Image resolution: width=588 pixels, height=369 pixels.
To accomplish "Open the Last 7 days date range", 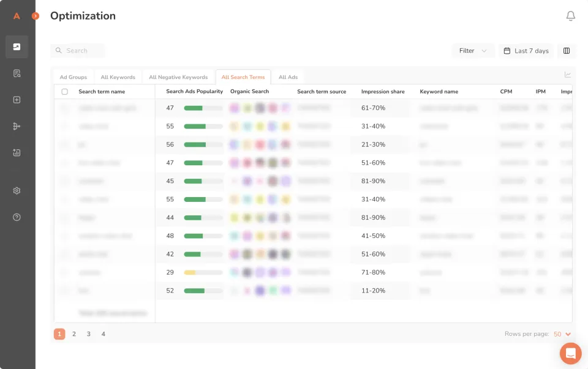I will point(526,51).
